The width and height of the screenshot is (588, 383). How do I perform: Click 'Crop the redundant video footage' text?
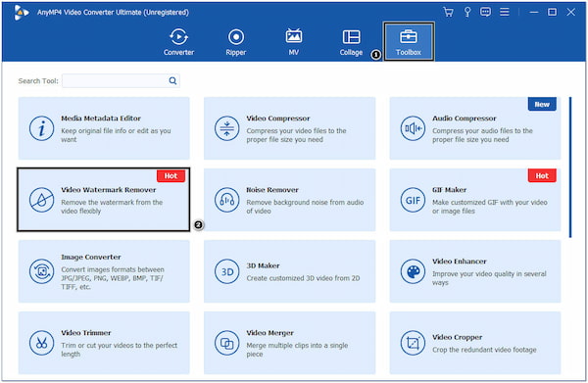tap(484, 350)
